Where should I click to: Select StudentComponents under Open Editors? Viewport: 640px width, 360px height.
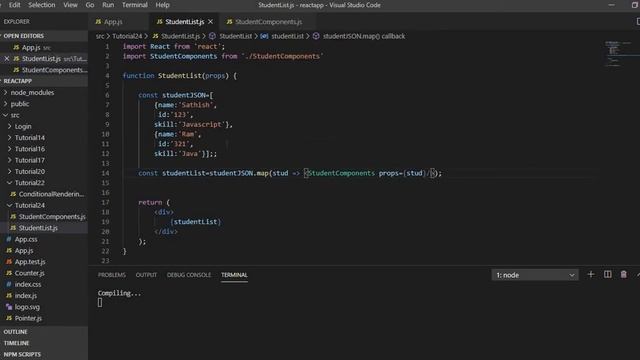click(x=54, y=70)
